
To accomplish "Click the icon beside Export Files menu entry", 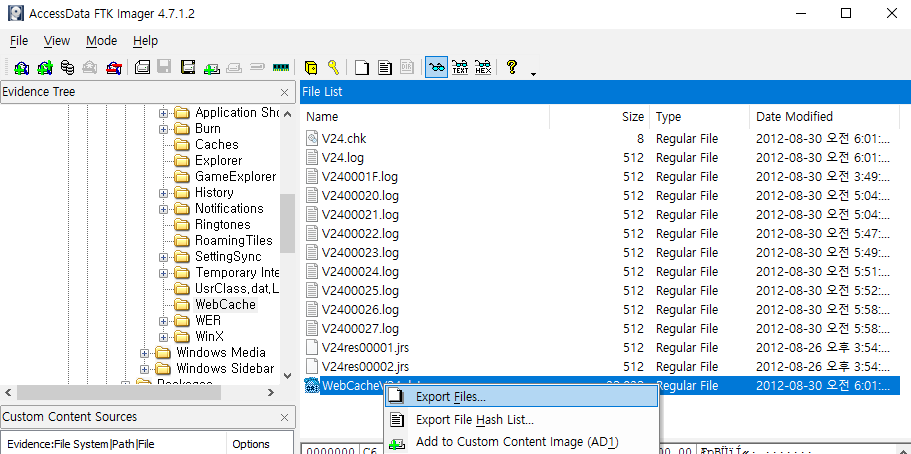I will (396, 397).
